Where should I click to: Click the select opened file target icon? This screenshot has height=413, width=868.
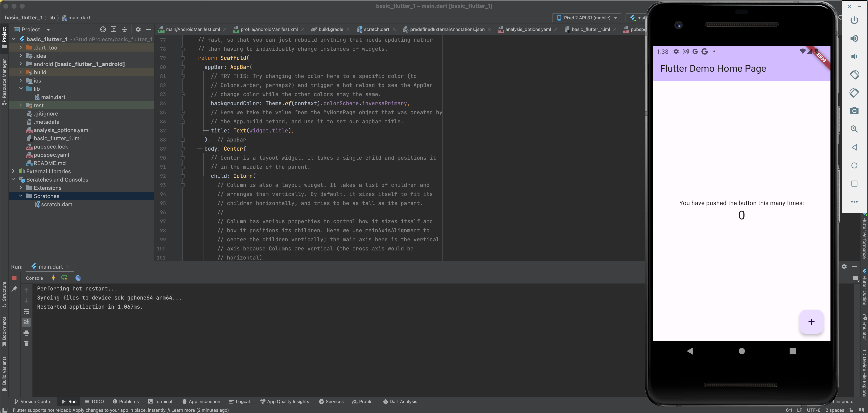[103, 29]
